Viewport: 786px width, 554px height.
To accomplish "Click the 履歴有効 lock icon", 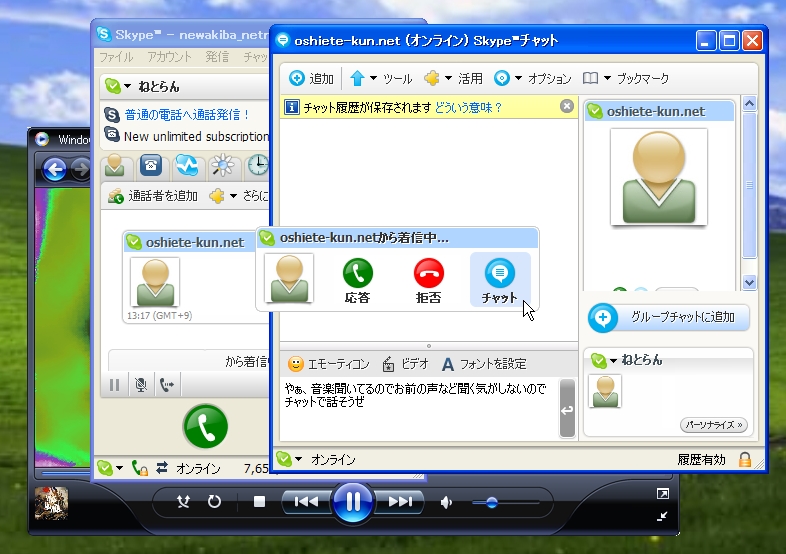I will click(745, 459).
